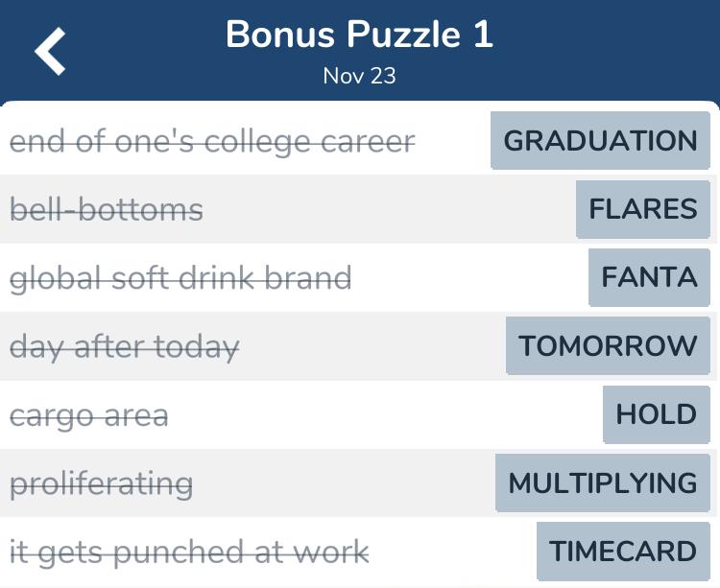Tap the HOLD answer tile

pos(657,414)
